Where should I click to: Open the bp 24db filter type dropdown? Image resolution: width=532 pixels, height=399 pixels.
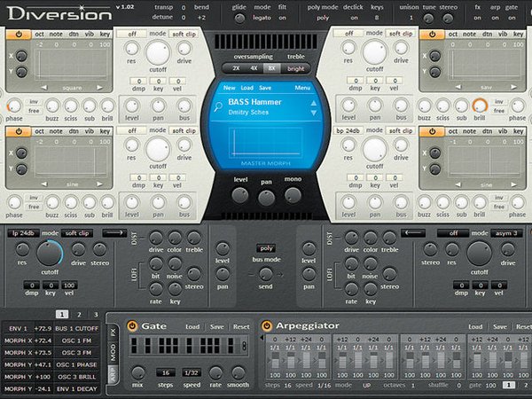point(348,130)
